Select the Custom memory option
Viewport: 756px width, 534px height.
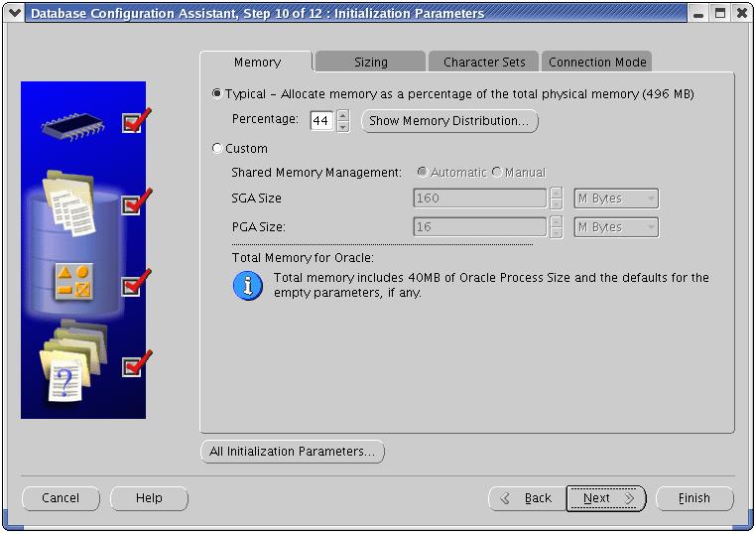(218, 149)
